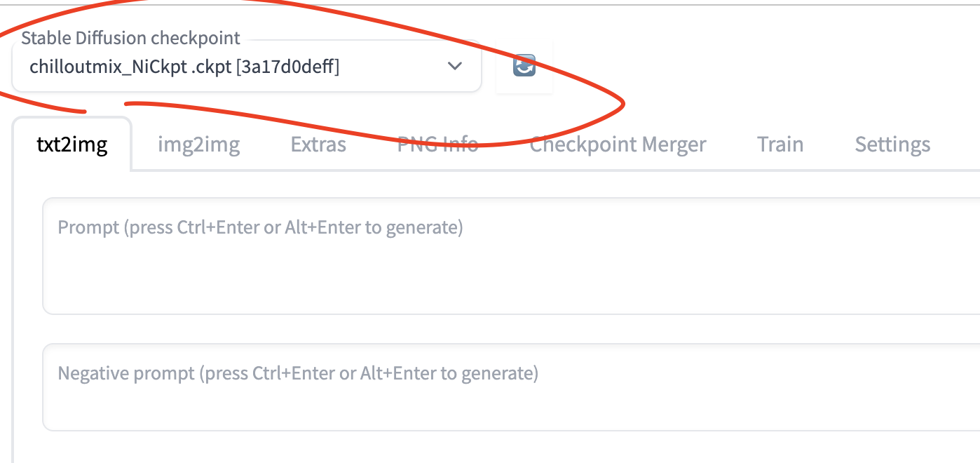This screenshot has width=980, height=463.
Task: Click the Stable Diffusion checkpoint label
Action: pyautogui.click(x=130, y=38)
